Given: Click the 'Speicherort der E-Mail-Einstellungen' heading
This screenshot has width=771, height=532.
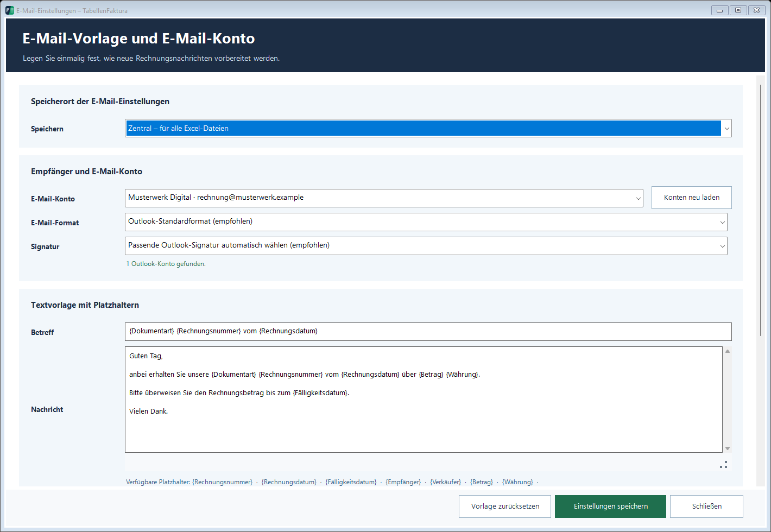Looking at the screenshot, I should coord(100,102).
